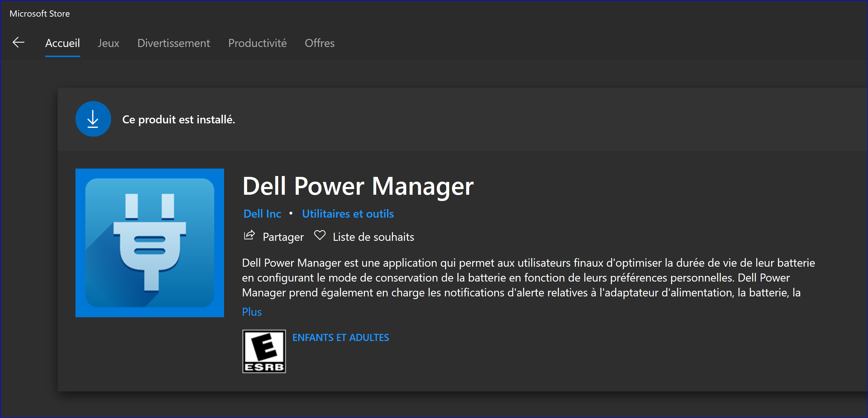The height and width of the screenshot is (418, 868).
Task: Click the 'Ce produit est installé' message
Action: point(179,119)
